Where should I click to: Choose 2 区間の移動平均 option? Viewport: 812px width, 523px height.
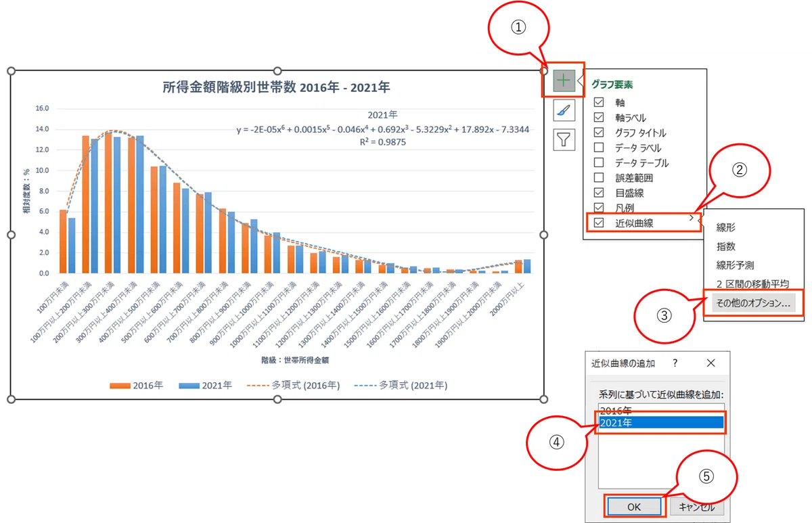[752, 284]
